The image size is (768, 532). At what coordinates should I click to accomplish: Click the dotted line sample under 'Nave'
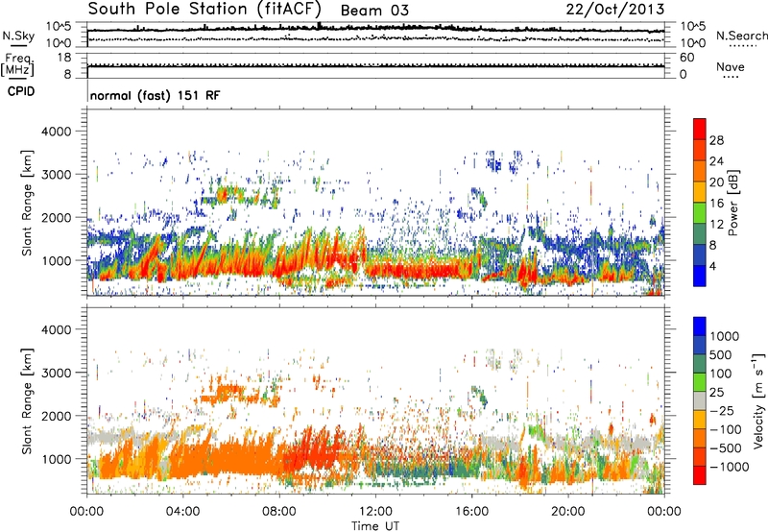[732, 77]
